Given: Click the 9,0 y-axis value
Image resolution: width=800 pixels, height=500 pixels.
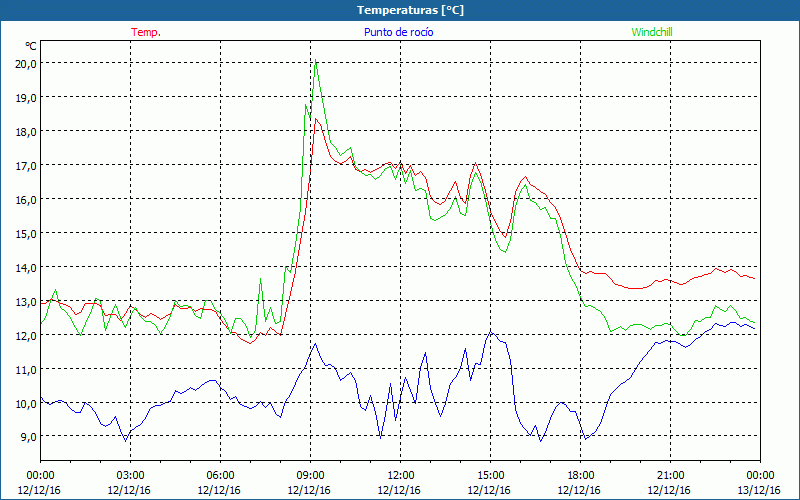Looking at the screenshot, I should click(28, 437).
